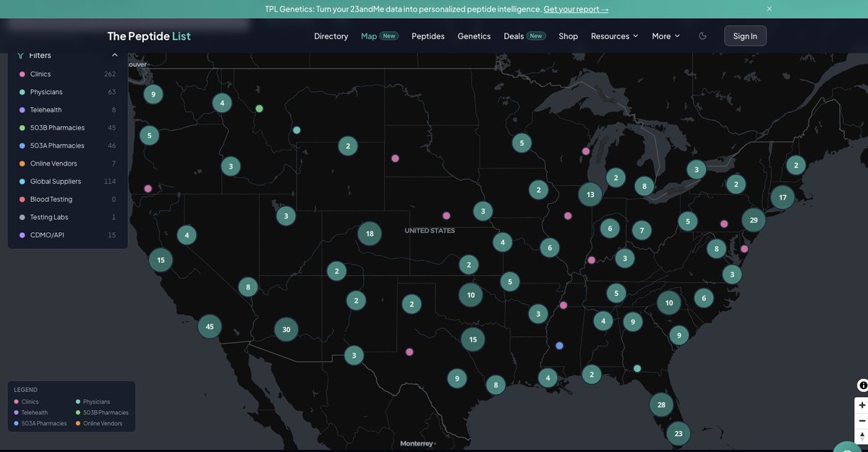The width and height of the screenshot is (868, 452).
Task: Toggle the Global Suppliers filter
Action: pos(68,182)
